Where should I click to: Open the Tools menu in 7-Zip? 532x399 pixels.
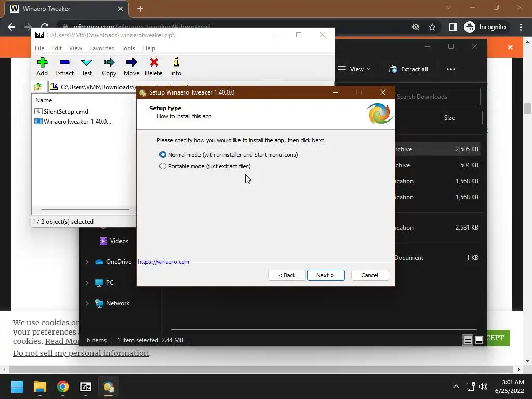click(128, 48)
